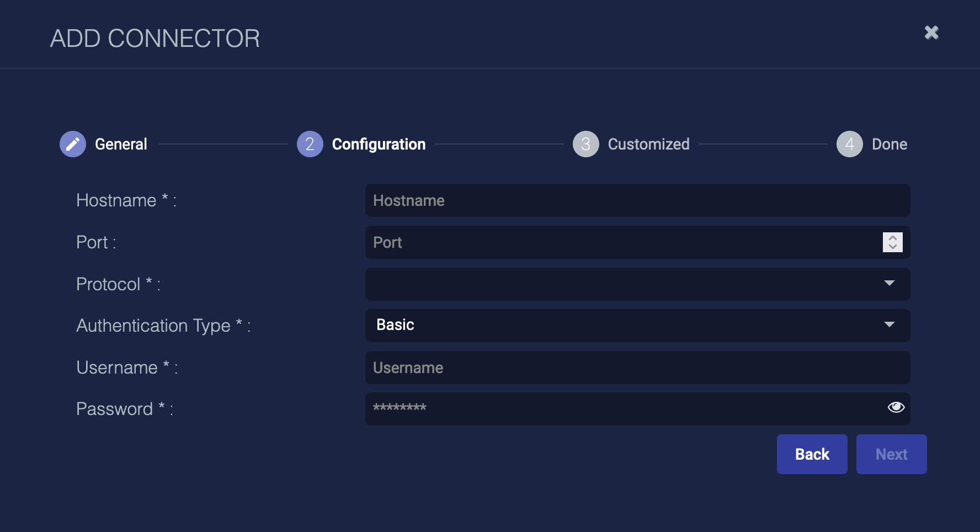Focus the Hostname input field
Image resolution: width=980 pixels, height=532 pixels.
click(637, 200)
